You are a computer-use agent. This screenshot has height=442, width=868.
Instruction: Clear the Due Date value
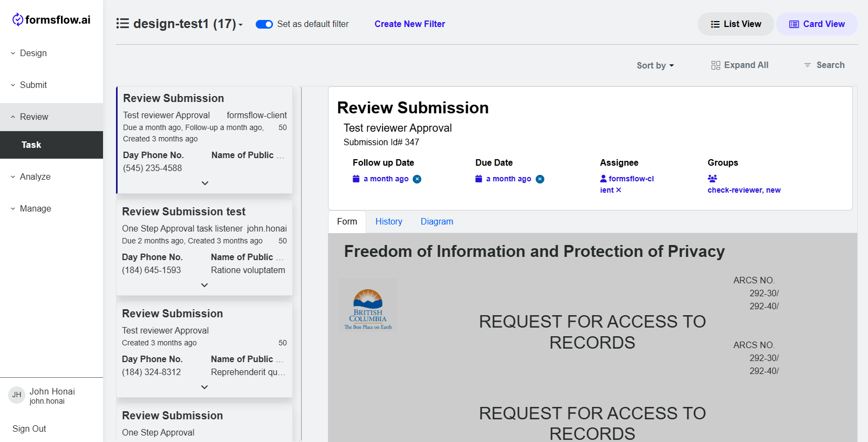point(540,179)
